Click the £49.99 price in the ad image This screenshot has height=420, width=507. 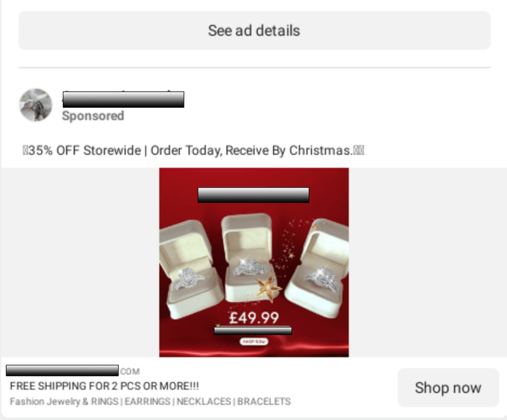click(x=254, y=318)
